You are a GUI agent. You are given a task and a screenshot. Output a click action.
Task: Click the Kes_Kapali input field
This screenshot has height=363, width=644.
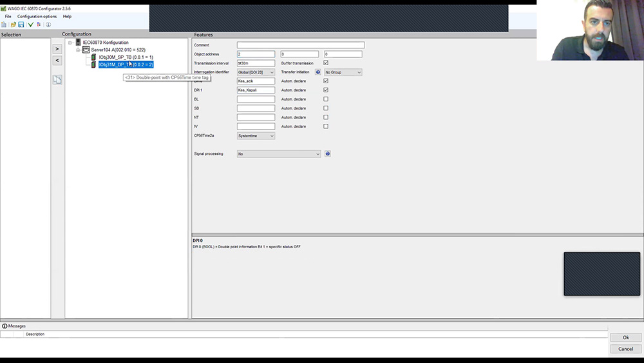(x=256, y=90)
